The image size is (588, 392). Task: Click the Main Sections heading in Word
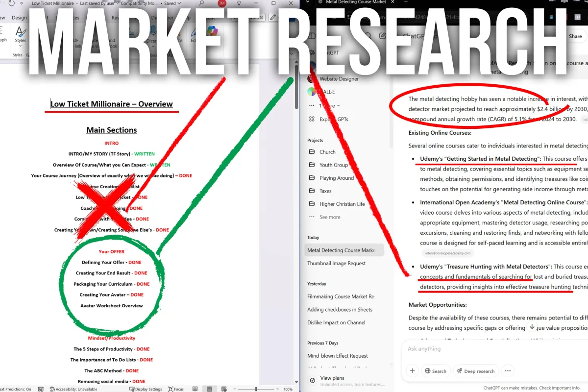pyautogui.click(x=112, y=130)
